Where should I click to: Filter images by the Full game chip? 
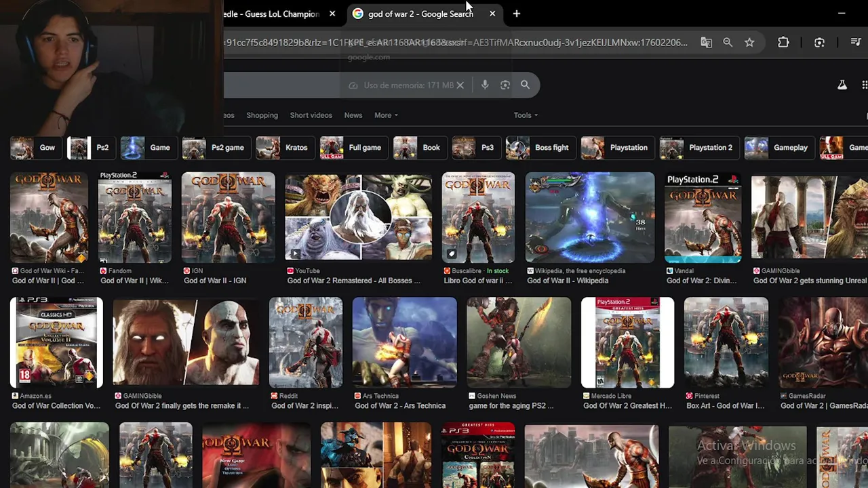pyautogui.click(x=353, y=148)
